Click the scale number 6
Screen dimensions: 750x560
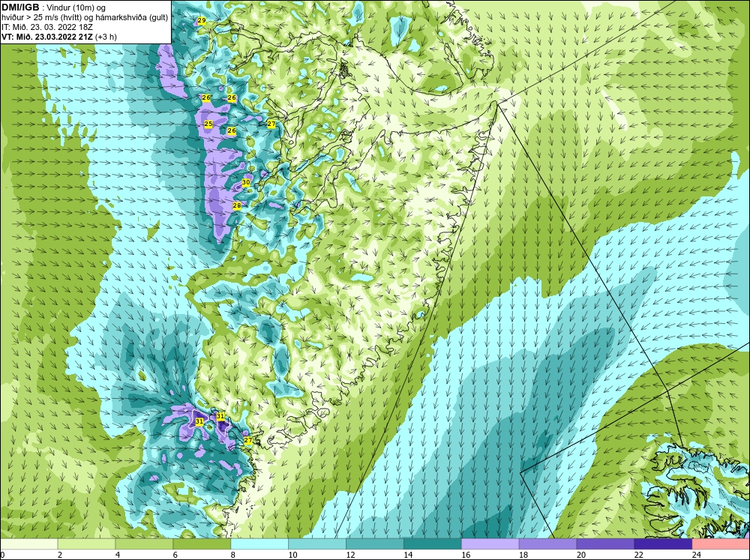175,555
